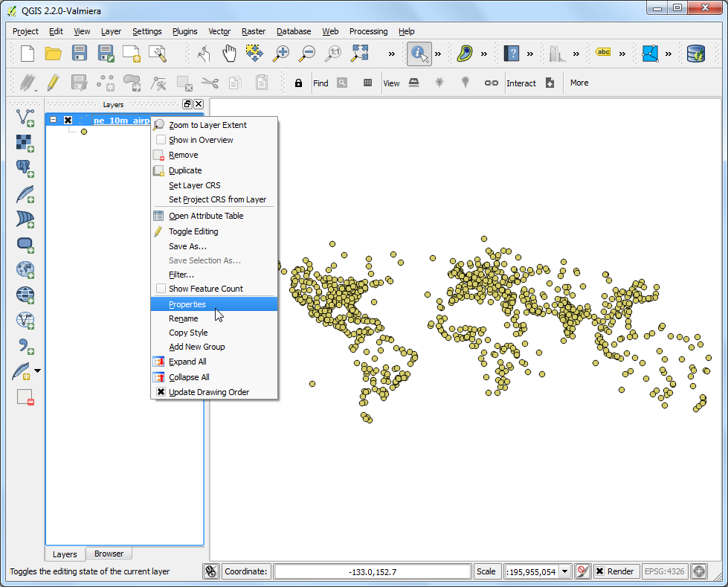Click the scissors Cut Features icon
This screenshot has width=728, height=587.
[210, 83]
